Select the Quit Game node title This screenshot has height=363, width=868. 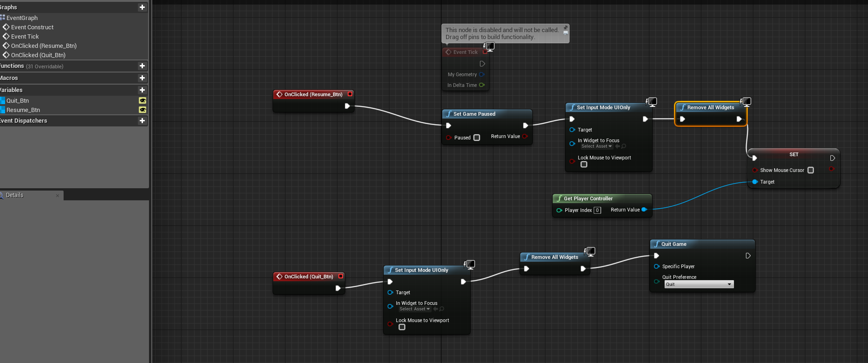(x=674, y=244)
